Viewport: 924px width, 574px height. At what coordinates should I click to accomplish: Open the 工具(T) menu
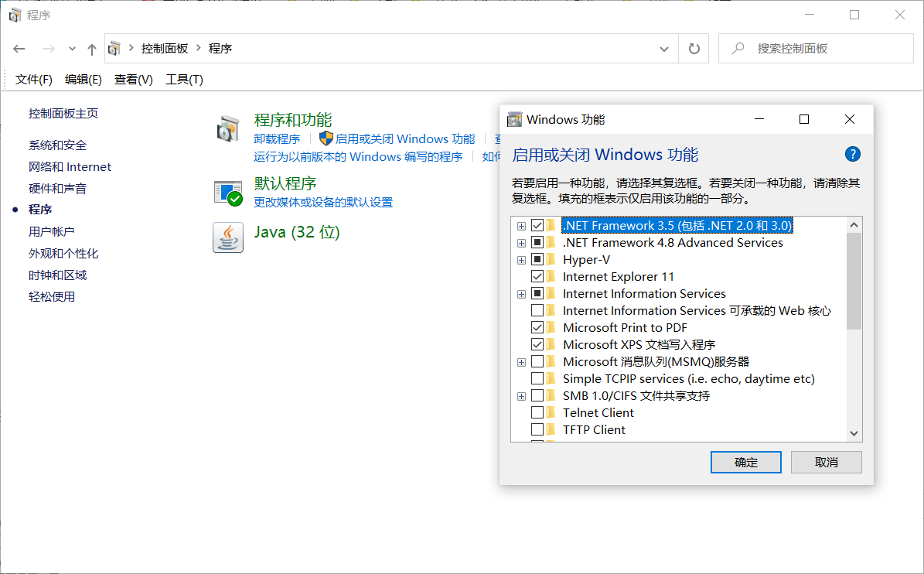coord(184,80)
